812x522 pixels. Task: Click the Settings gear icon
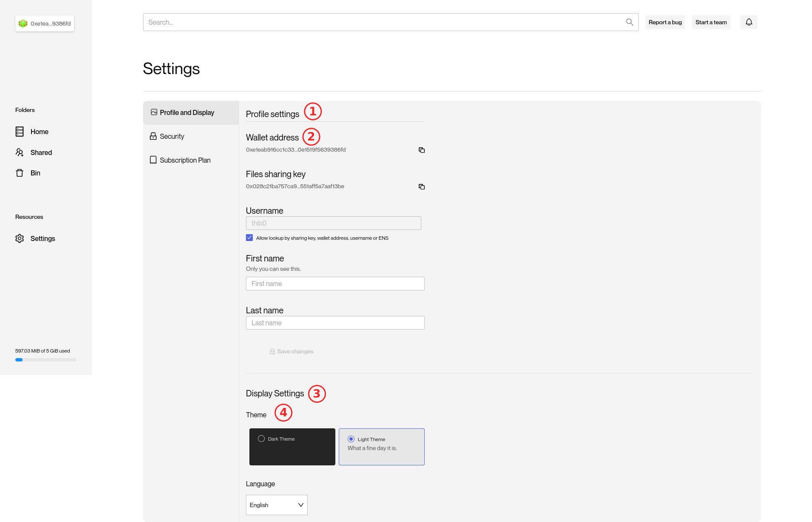point(20,238)
